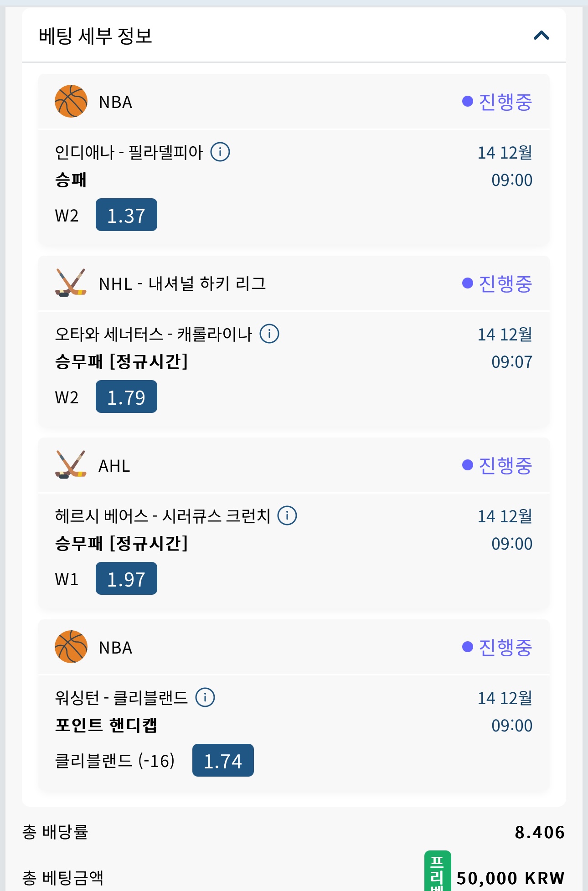Click 진행중 status on the AHL bet
588x891 pixels.
(x=497, y=465)
